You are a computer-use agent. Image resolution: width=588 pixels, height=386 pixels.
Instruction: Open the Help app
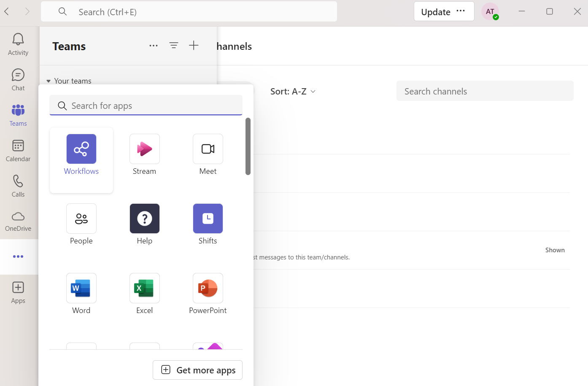(x=145, y=224)
